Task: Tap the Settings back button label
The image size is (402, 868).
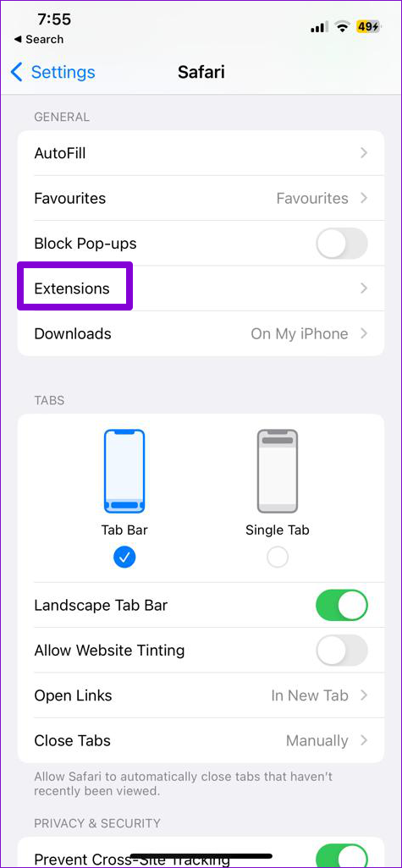Action: point(63,72)
